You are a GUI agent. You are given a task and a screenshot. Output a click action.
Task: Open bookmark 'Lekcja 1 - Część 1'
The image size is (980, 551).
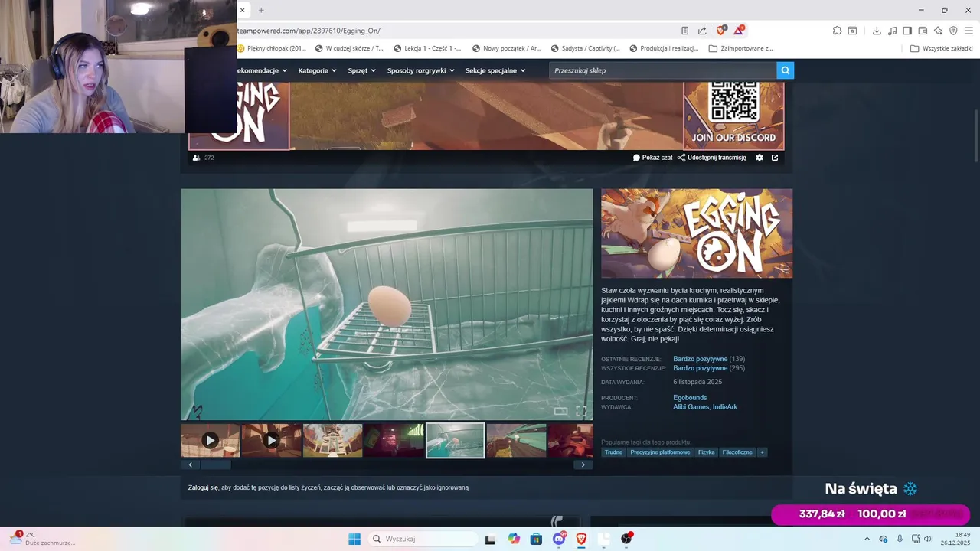point(427,48)
